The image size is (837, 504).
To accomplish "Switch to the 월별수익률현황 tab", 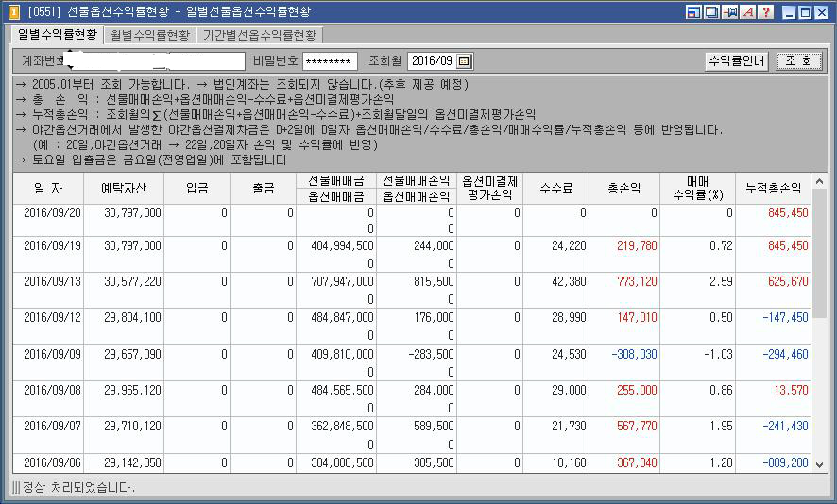I will click(x=150, y=35).
